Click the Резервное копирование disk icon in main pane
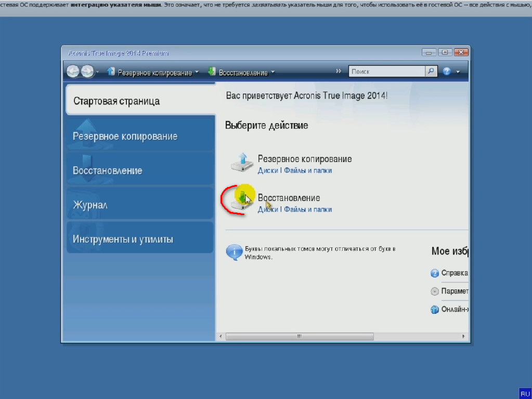The height and width of the screenshot is (399, 532). coord(242,163)
